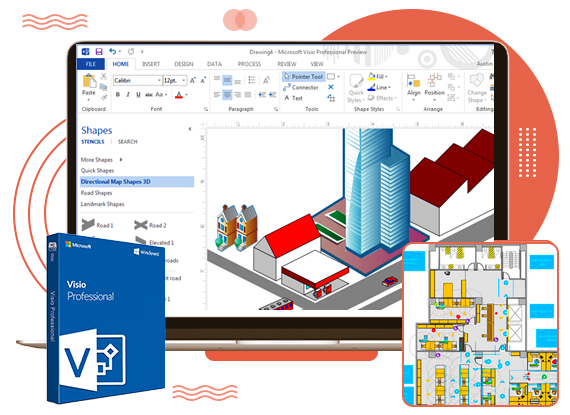Open the FILE backstage button
Viewport: 570px width, 415px height.
pyautogui.click(x=91, y=64)
